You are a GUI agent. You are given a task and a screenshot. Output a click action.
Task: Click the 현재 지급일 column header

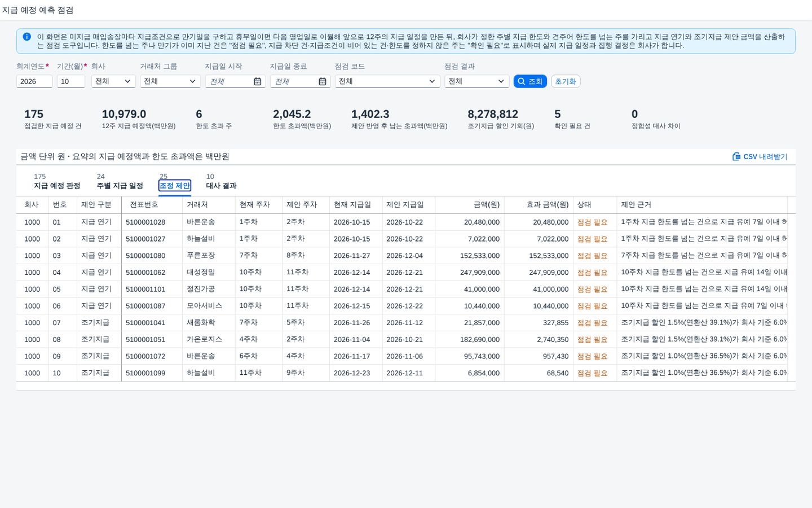[x=356, y=204]
